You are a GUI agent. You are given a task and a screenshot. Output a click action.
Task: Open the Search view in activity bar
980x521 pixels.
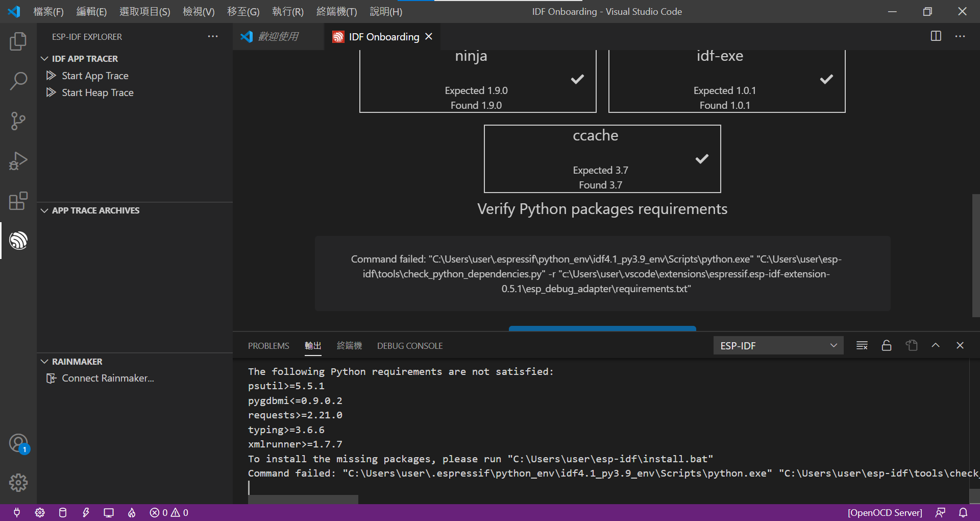pos(18,81)
